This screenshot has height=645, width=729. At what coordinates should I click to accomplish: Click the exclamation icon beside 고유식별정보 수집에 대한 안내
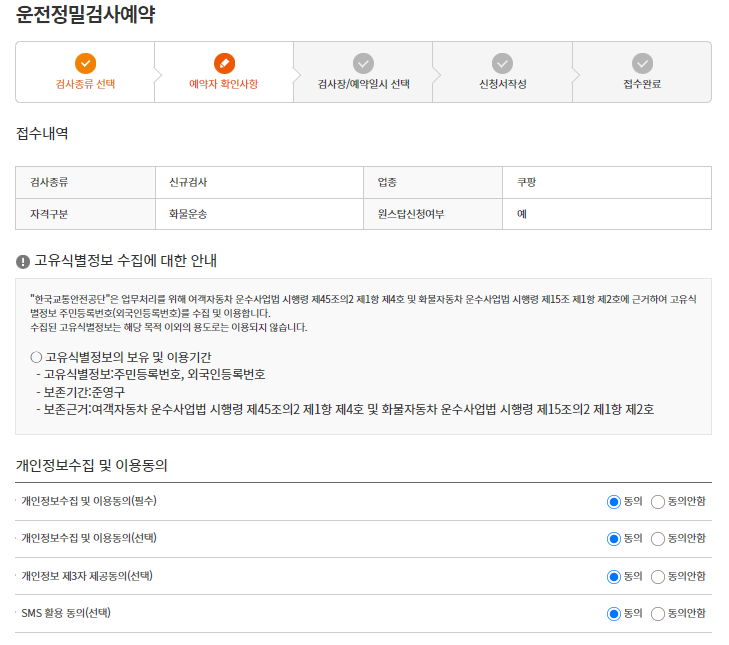point(23,262)
